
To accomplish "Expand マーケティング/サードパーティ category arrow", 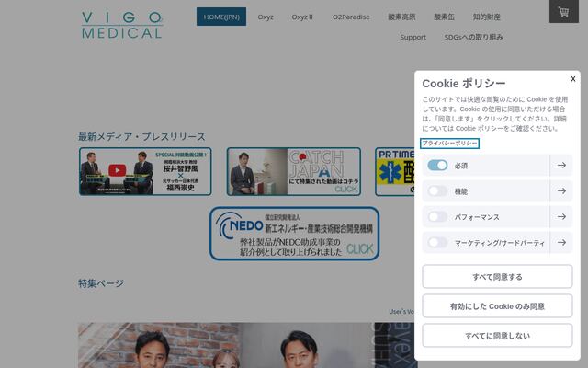I will tap(561, 242).
